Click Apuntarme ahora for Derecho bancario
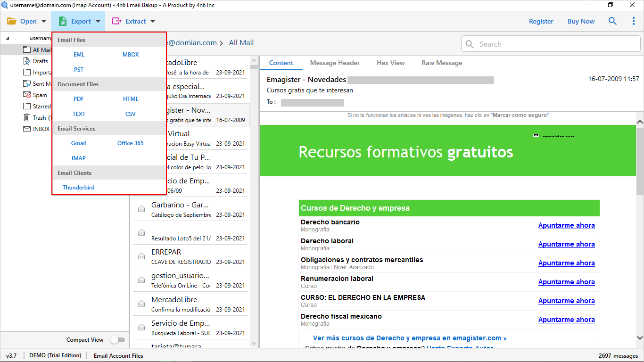This screenshot has width=644, height=362. [567, 225]
